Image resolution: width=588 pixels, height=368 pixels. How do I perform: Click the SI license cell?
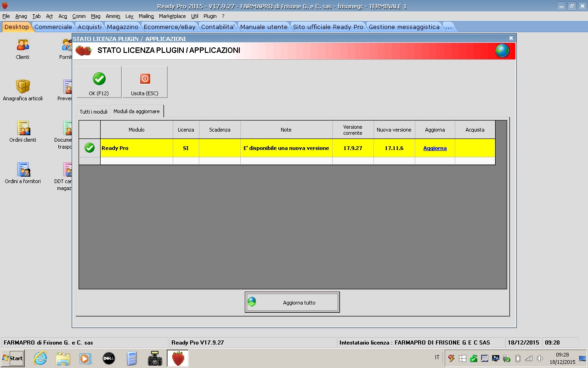point(186,148)
